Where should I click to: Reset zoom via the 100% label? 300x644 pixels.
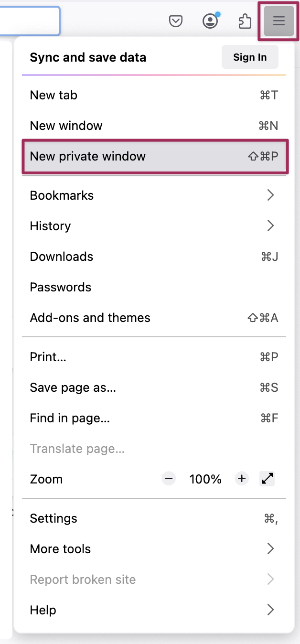[205, 479]
